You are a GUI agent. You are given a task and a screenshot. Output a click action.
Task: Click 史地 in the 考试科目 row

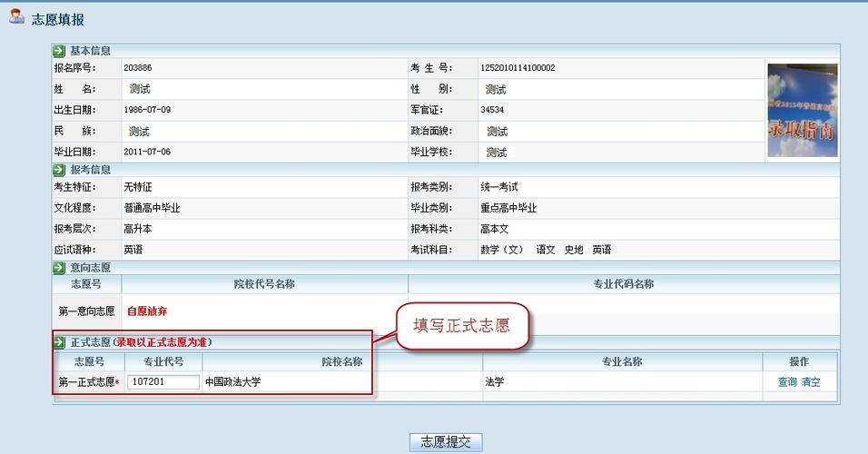pos(574,250)
